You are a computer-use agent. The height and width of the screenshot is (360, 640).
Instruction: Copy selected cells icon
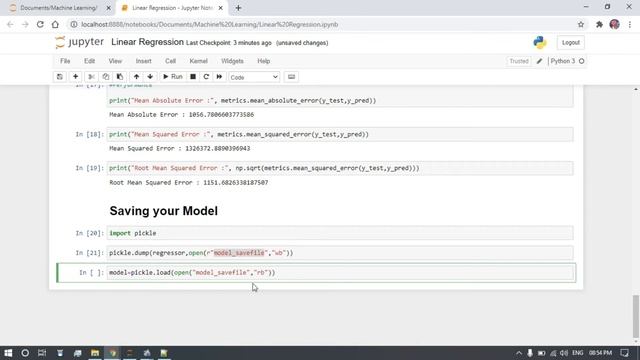[106, 77]
